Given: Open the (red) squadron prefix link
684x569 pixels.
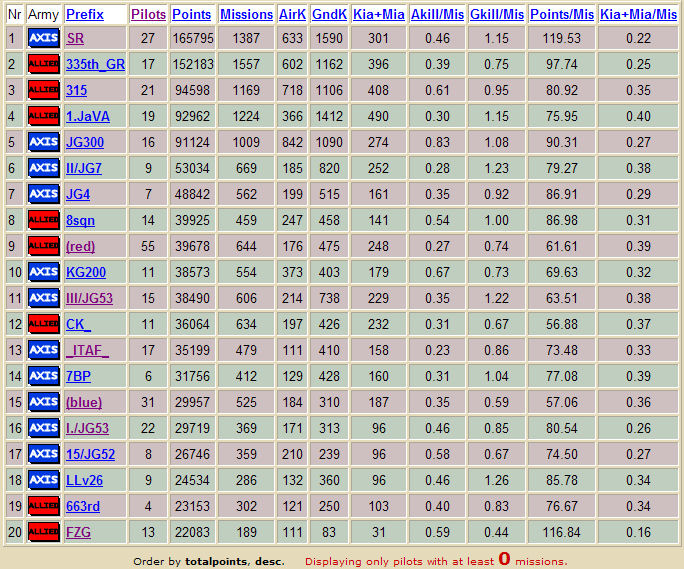Looking at the screenshot, I should click(81, 246).
